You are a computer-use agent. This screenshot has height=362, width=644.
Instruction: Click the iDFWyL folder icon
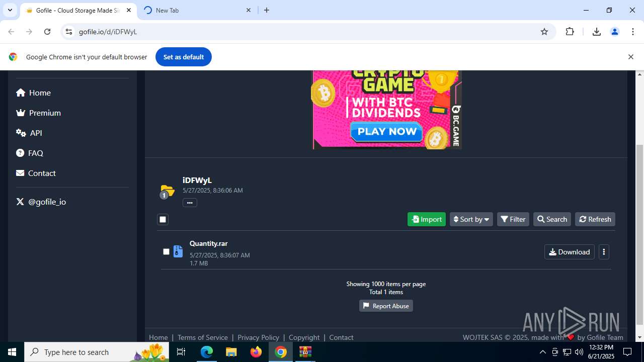click(x=167, y=192)
